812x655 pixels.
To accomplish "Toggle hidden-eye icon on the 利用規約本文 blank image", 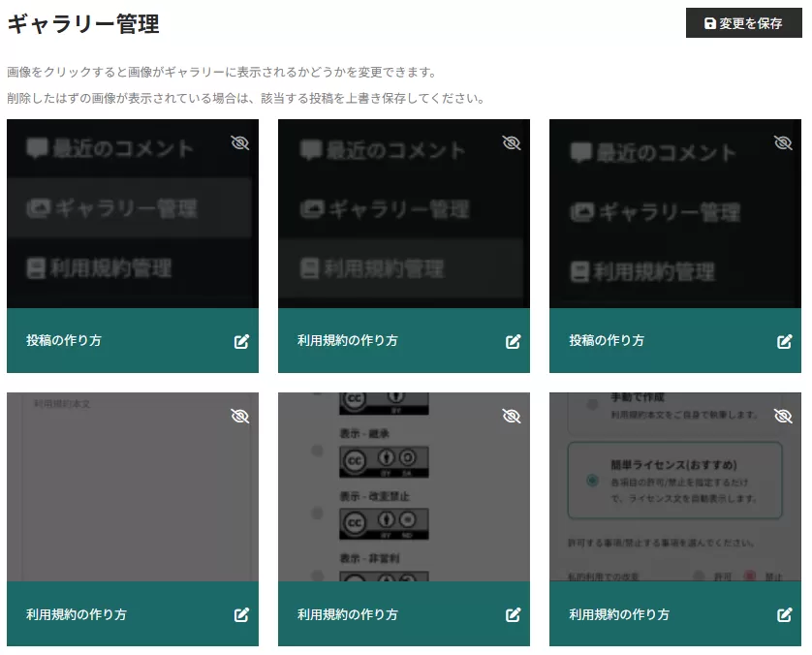I will click(x=240, y=417).
